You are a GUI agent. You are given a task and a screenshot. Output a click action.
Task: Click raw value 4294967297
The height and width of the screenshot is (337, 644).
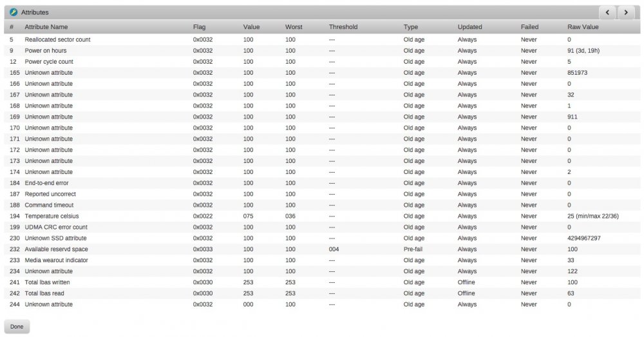tap(584, 238)
